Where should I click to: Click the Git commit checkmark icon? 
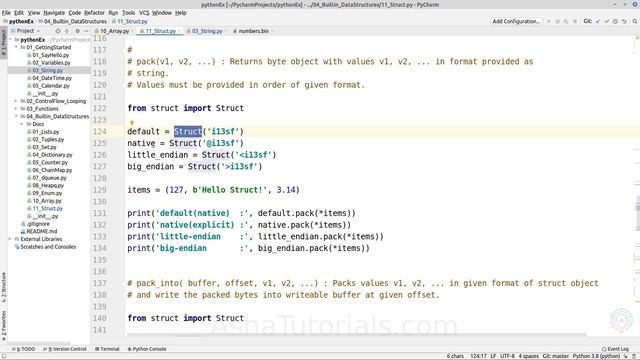pos(607,21)
